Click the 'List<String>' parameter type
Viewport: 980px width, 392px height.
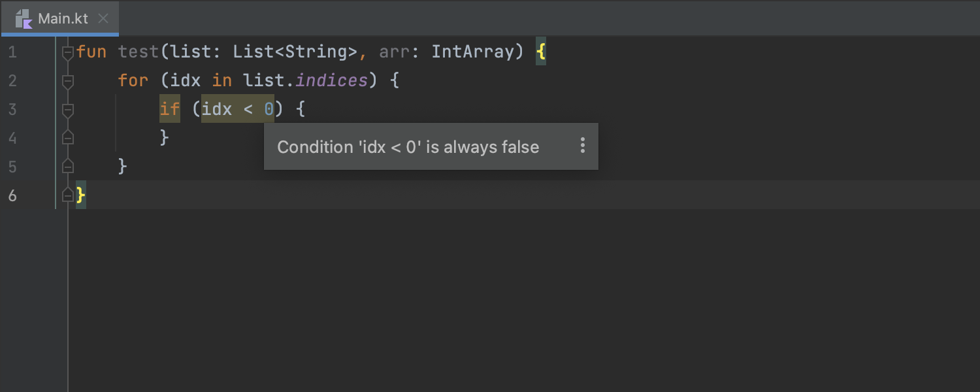295,52
